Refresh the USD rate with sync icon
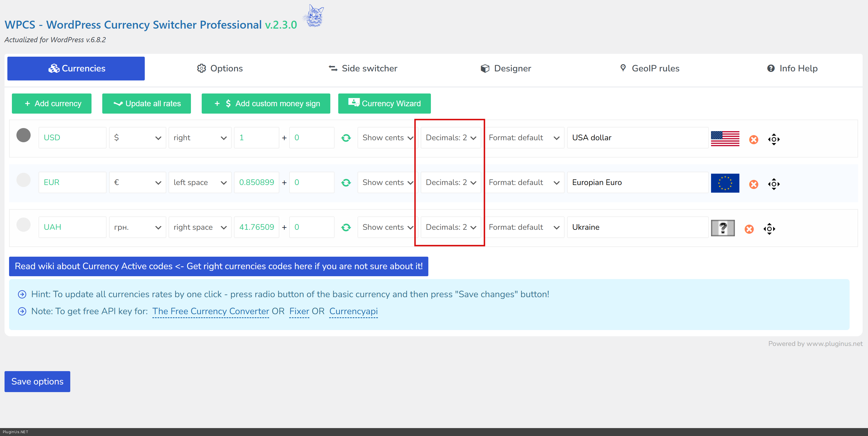Image resolution: width=868 pixels, height=436 pixels. point(346,138)
